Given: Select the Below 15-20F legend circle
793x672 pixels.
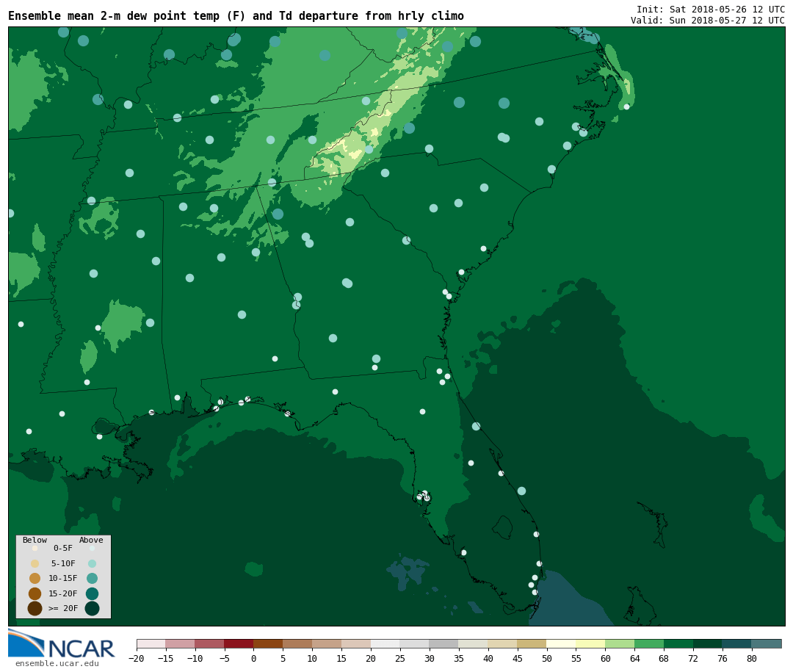Looking at the screenshot, I should [x=35, y=593].
